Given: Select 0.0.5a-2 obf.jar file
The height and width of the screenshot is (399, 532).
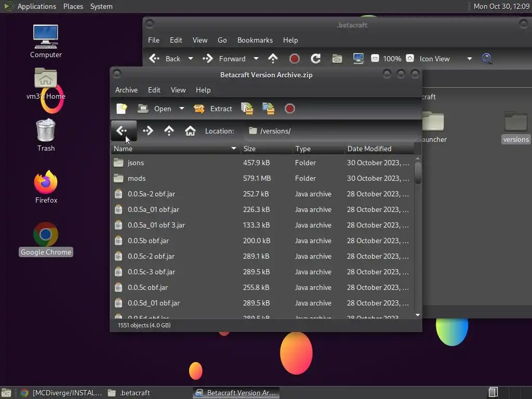Looking at the screenshot, I should (x=262, y=194).
